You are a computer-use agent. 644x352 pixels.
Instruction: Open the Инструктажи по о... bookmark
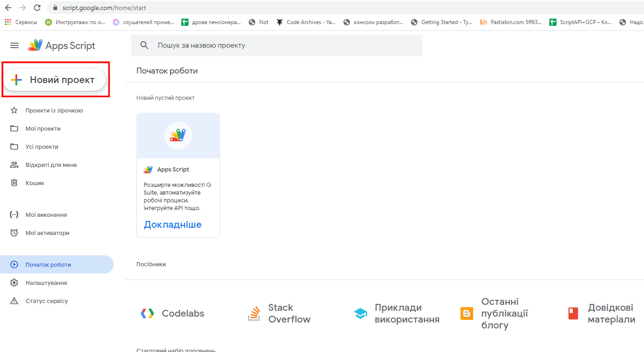[x=75, y=22]
